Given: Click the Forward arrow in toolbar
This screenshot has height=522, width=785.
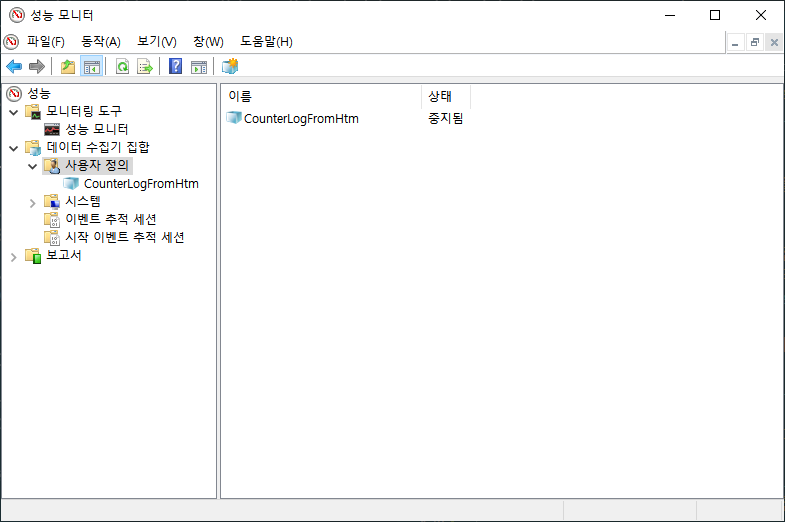Looking at the screenshot, I should tap(37, 66).
